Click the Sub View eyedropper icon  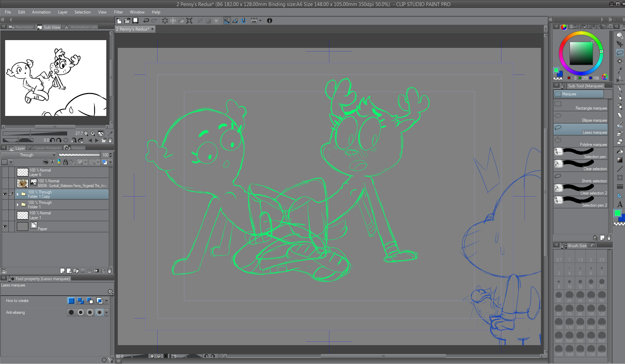[x=110, y=133]
